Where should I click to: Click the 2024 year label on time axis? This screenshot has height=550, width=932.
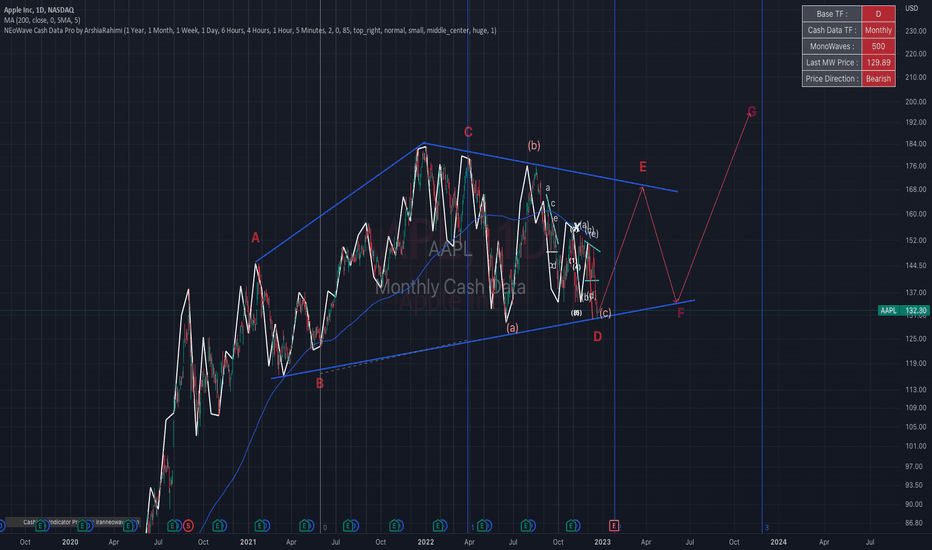[778, 542]
